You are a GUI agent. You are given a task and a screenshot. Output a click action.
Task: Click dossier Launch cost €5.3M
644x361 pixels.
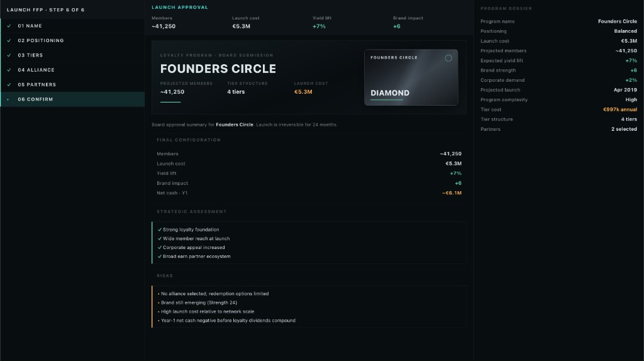(629, 41)
